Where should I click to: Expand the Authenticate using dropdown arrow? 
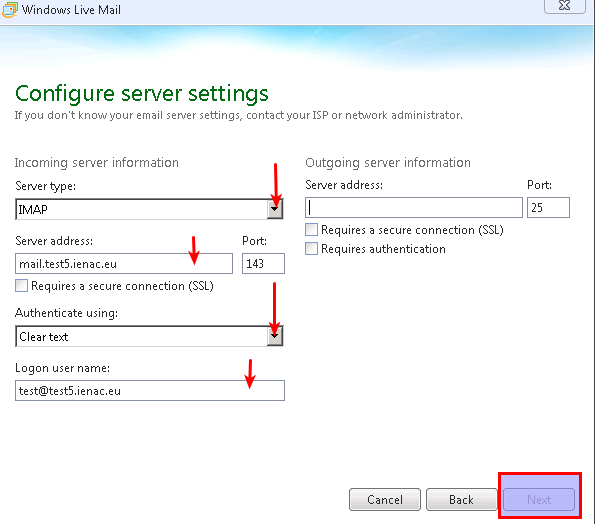275,336
